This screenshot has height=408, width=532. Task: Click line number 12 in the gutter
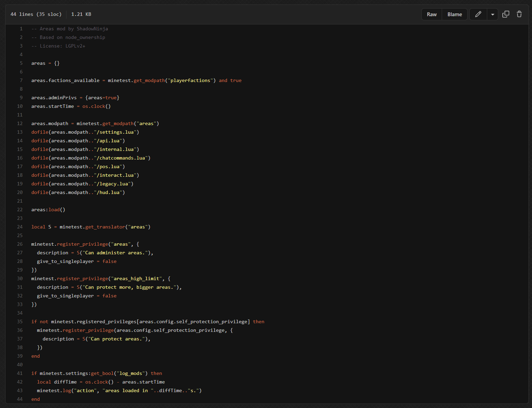pos(20,124)
